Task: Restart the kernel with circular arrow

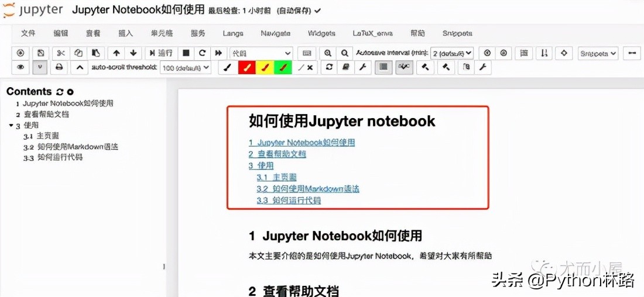Action: [x=202, y=53]
